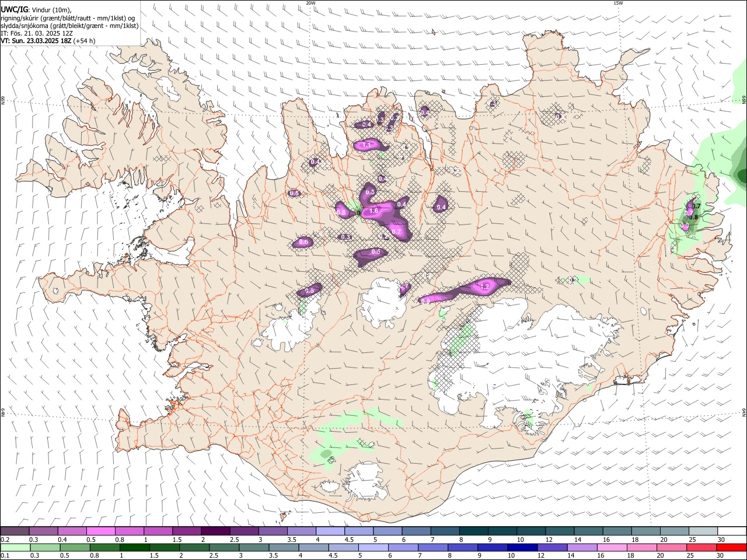Image resolution: width=747 pixels, height=560 pixels.
Task: Click the '20W' longitude label
Action: (x=310, y=3)
